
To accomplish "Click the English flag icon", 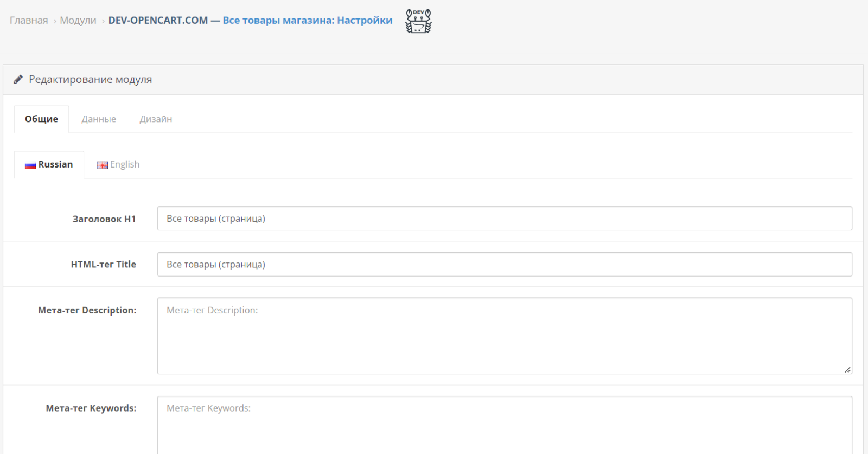I will point(102,165).
